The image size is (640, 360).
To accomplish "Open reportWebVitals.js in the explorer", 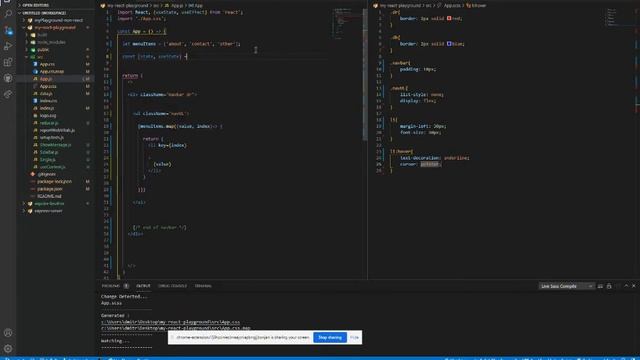I will click(57, 130).
